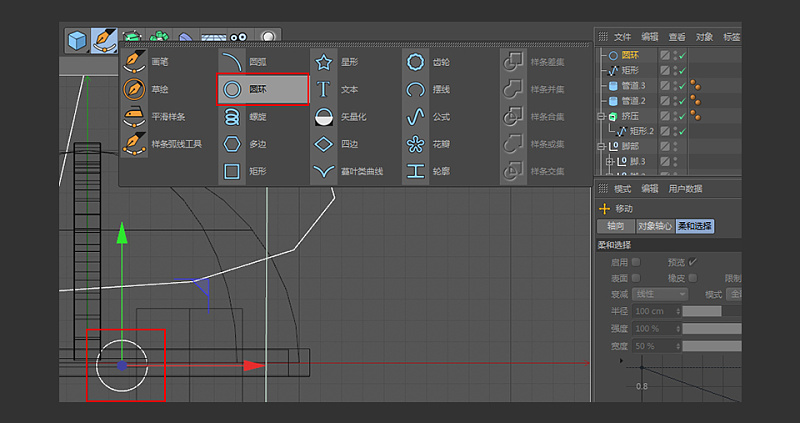Select 管道.3 object in the object list
The height and width of the screenshot is (423, 800).
tap(633, 86)
